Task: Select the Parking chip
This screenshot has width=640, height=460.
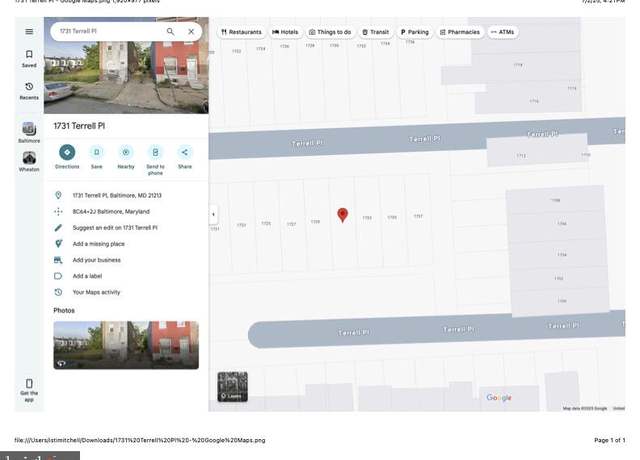Action: click(x=415, y=32)
